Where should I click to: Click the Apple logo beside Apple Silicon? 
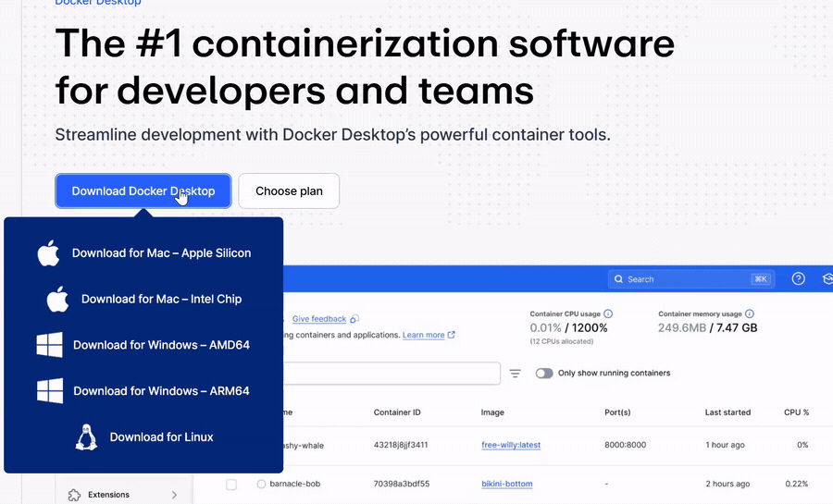[x=48, y=252]
